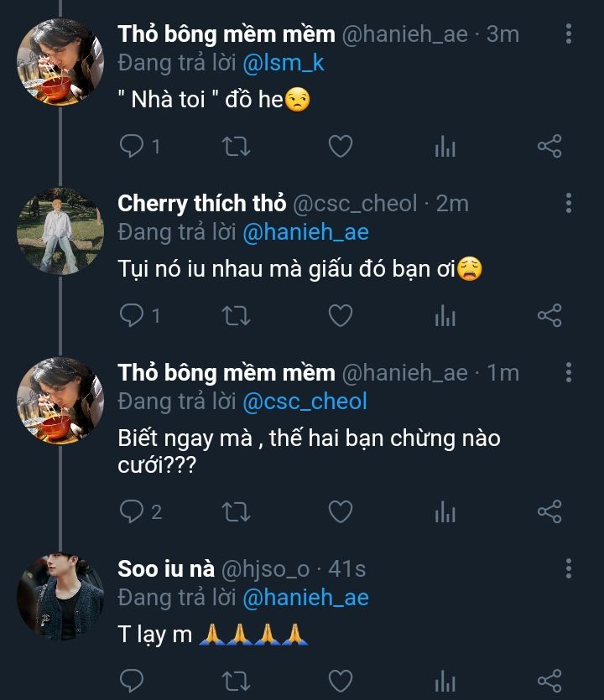Screen dimensions: 604x700
Task: Open more options for the first hanieh_ae tweet
Action: coord(569,34)
